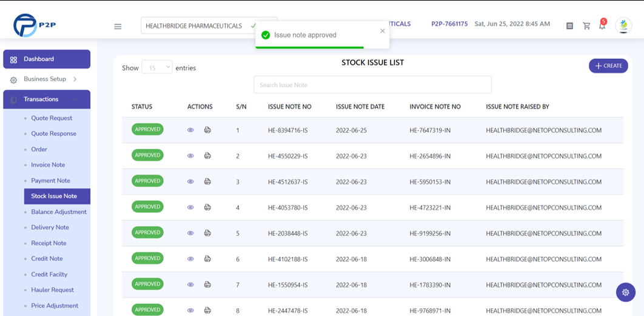Open Credit Facilty page
Image resolution: width=644 pixels, height=316 pixels.
point(49,275)
